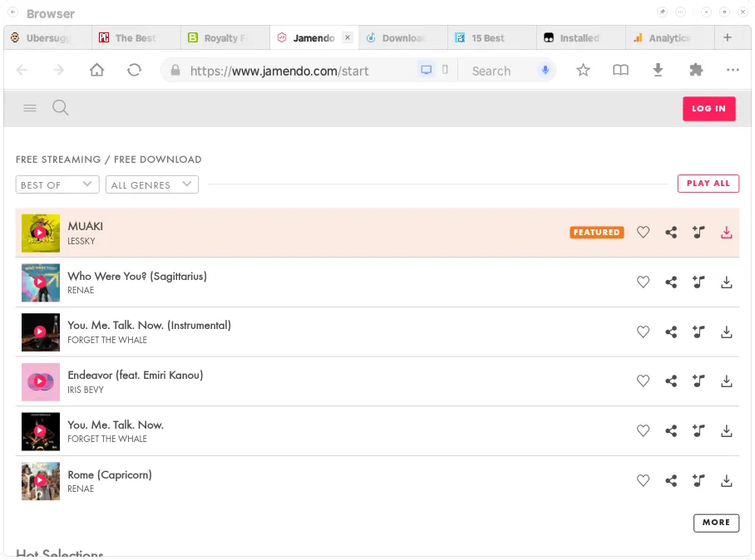The image size is (755, 560).
Task: Click the MORE button
Action: pyautogui.click(x=716, y=523)
